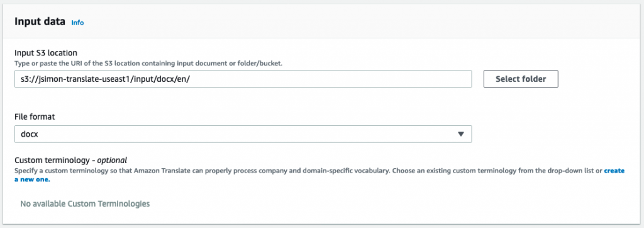Image resolution: width=644 pixels, height=228 pixels.
Task: Click the Select folder button
Action: click(x=521, y=79)
